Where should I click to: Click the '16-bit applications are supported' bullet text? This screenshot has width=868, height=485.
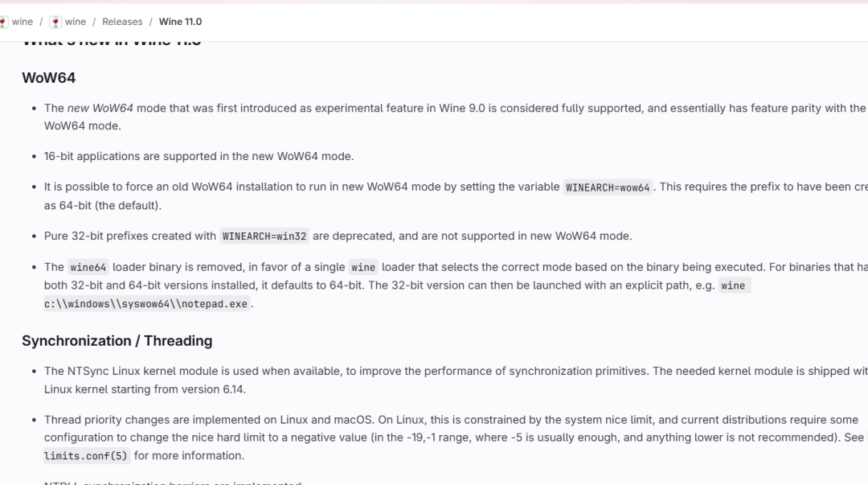click(x=199, y=156)
